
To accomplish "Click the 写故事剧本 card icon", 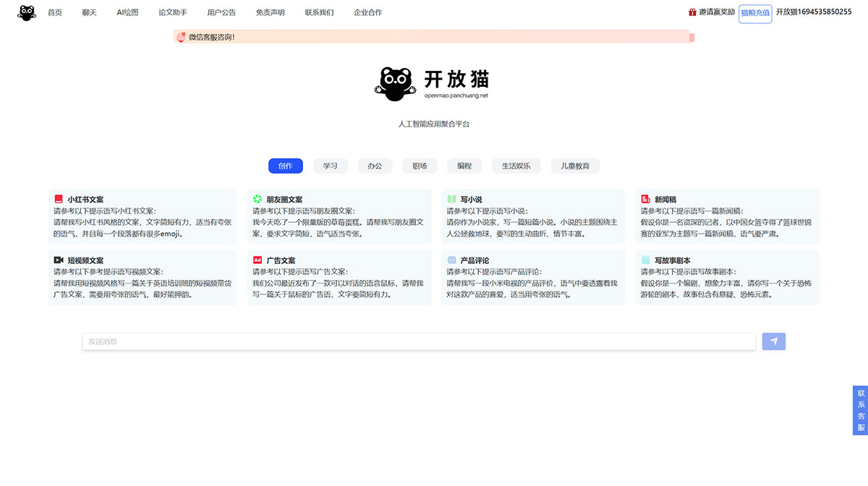I will coord(645,260).
